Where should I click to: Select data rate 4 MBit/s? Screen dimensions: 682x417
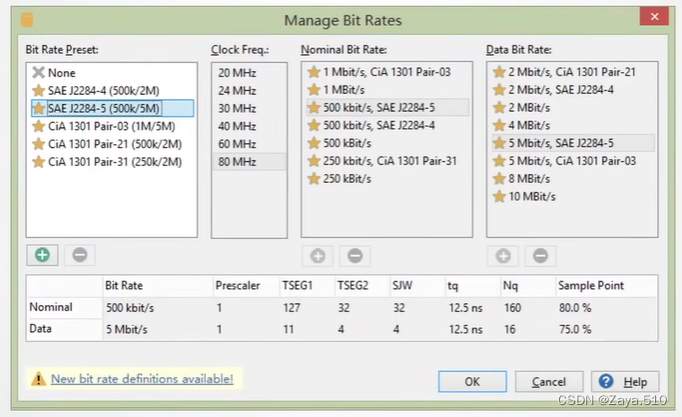click(572, 125)
